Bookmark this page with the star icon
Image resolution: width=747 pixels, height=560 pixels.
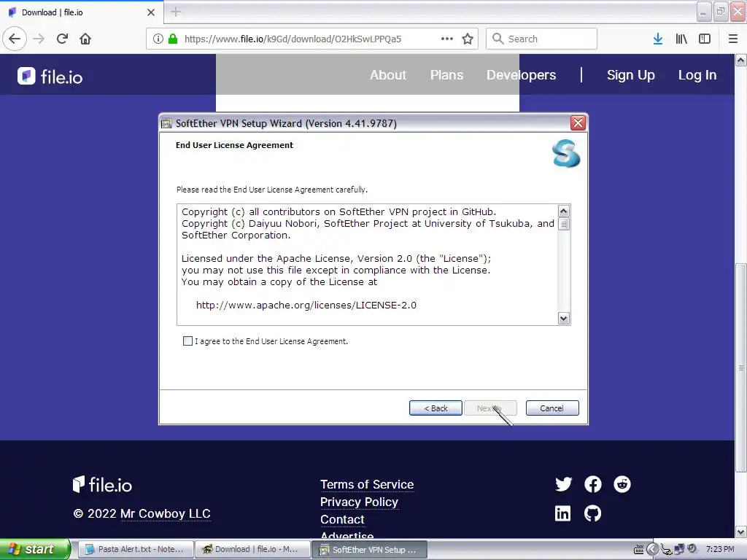point(468,39)
